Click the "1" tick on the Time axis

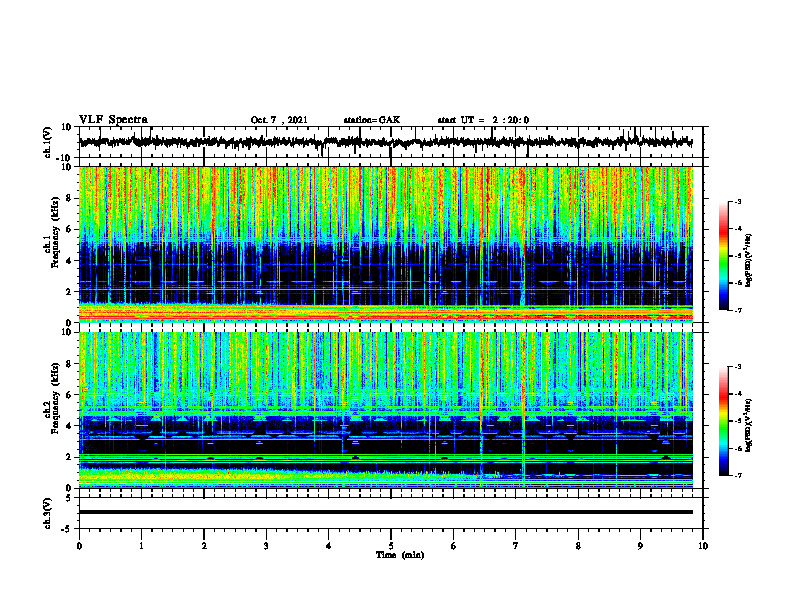point(141,546)
